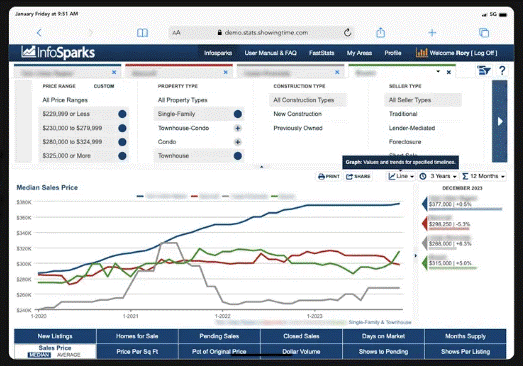Open the FastStats menu item
This screenshot has width=523, height=366.
[322, 53]
